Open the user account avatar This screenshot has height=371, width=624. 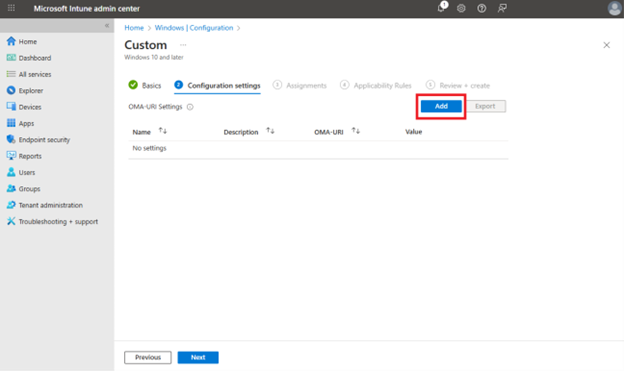(614, 8)
